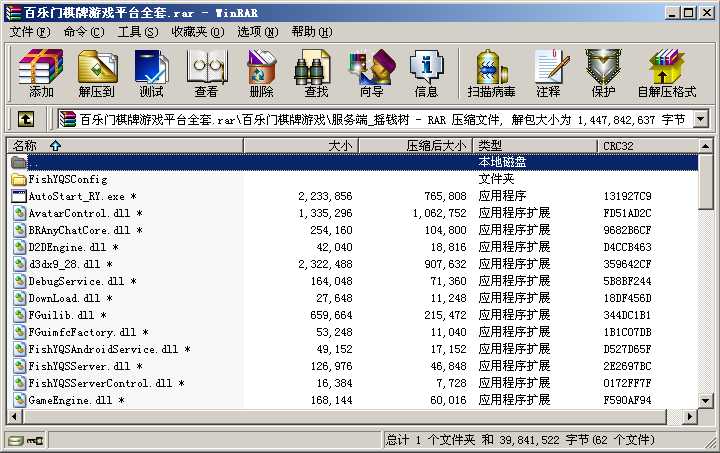720x453 pixels.
Task: Click the 文件夹 type cell
Action: (496, 179)
